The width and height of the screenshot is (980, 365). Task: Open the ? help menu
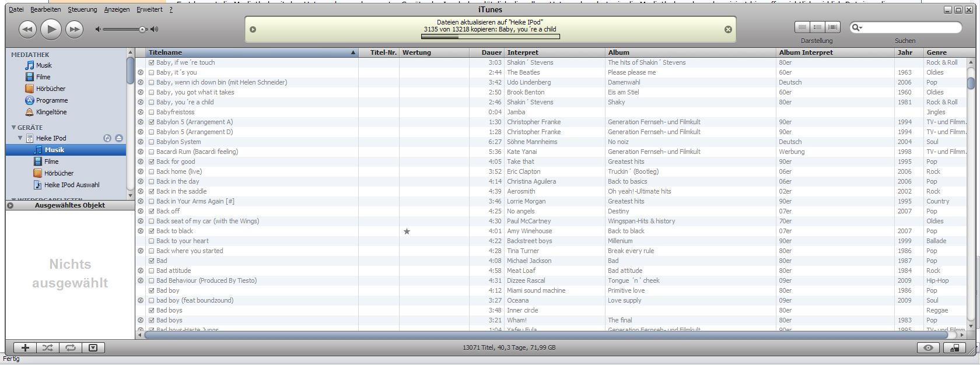pyautogui.click(x=171, y=9)
